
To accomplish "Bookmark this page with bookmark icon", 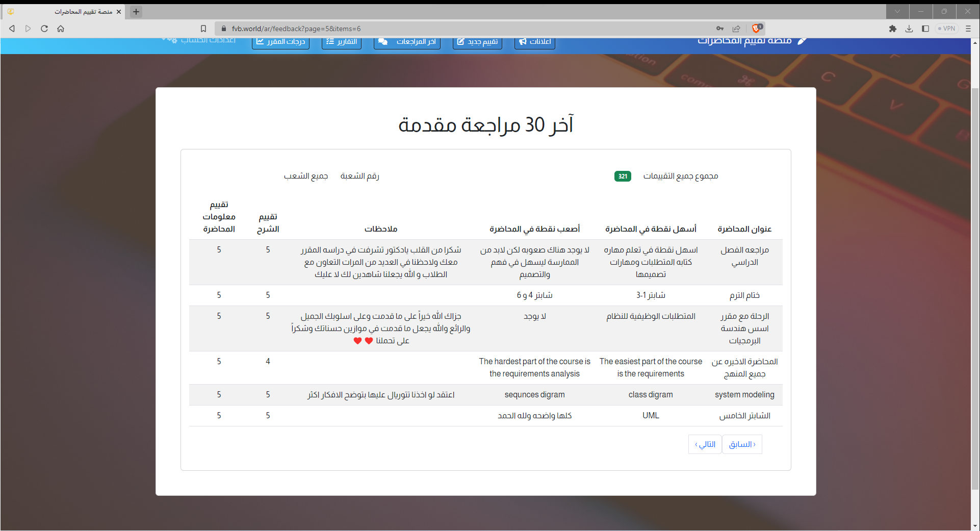I will point(203,29).
